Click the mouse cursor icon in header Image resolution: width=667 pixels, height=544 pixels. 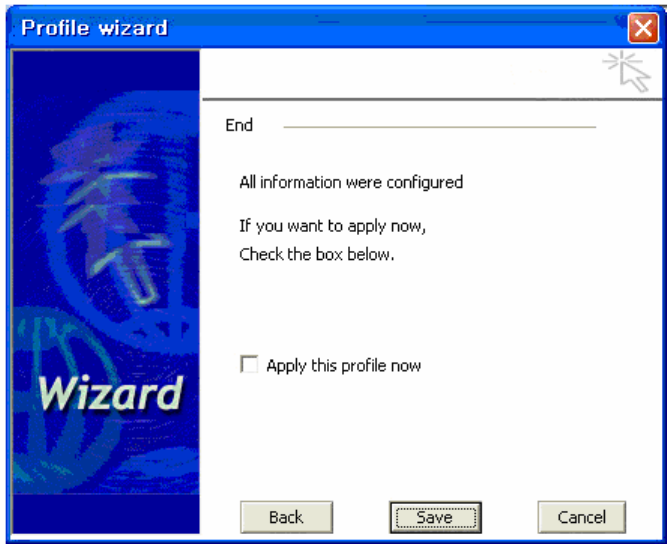click(627, 71)
